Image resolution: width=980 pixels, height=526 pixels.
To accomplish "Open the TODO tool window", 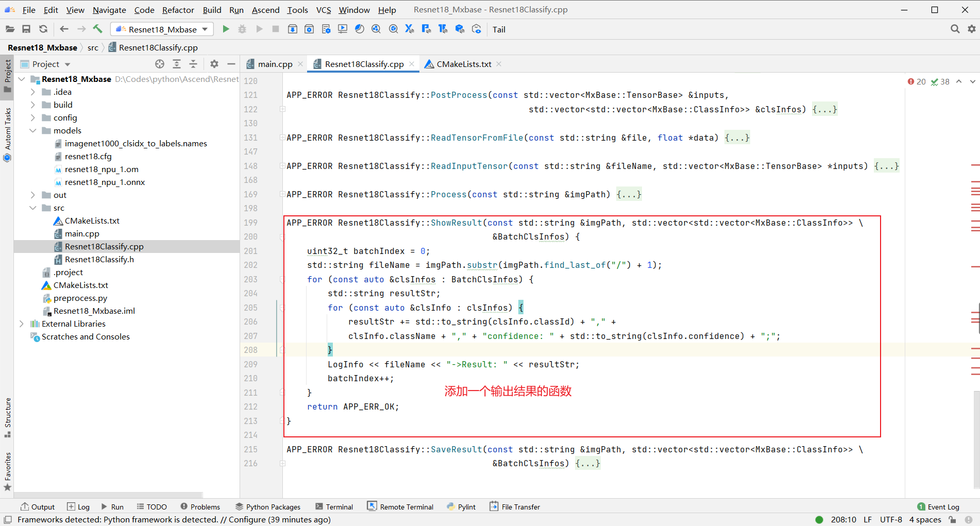I will [x=151, y=507].
